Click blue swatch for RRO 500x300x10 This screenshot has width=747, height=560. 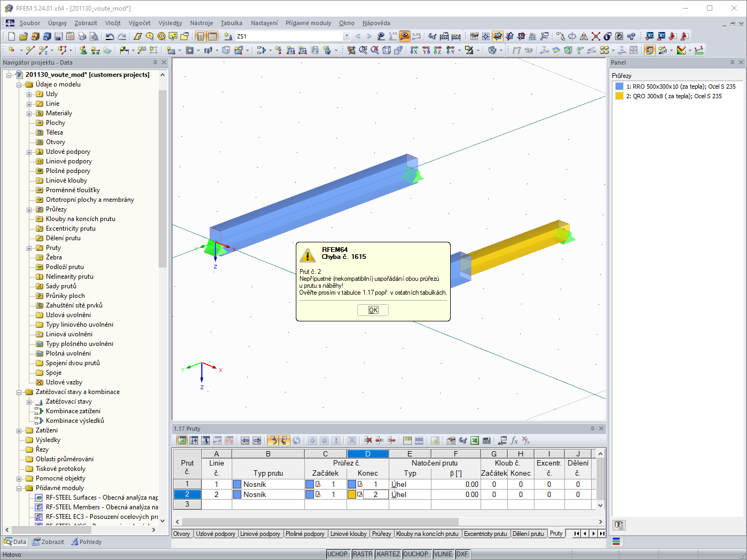[x=619, y=86]
